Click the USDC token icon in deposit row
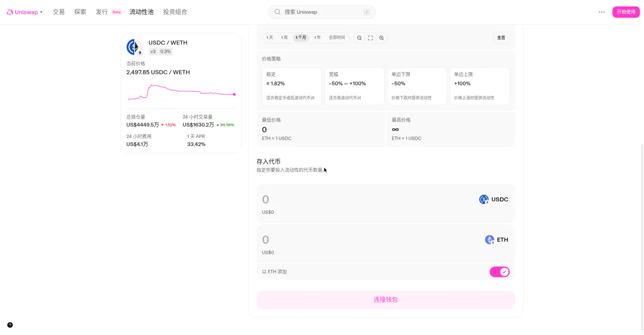 (x=484, y=199)
